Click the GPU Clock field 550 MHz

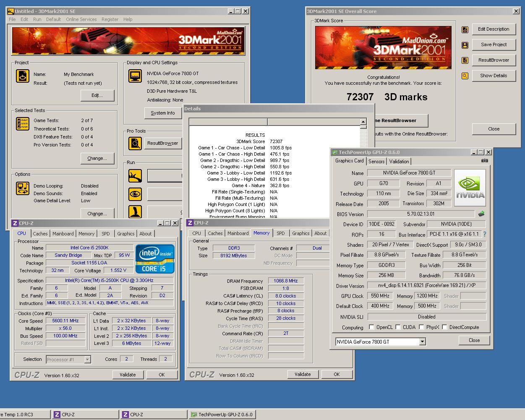381,296
